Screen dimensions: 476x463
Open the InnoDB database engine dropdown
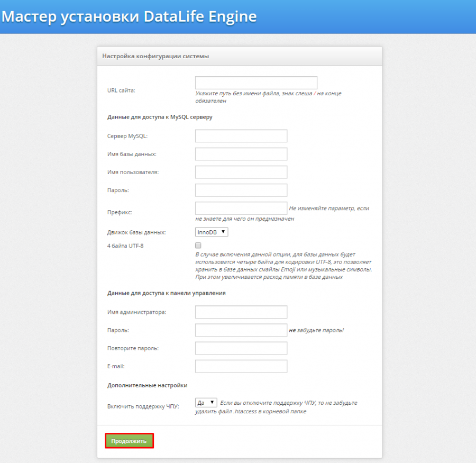tap(209, 231)
